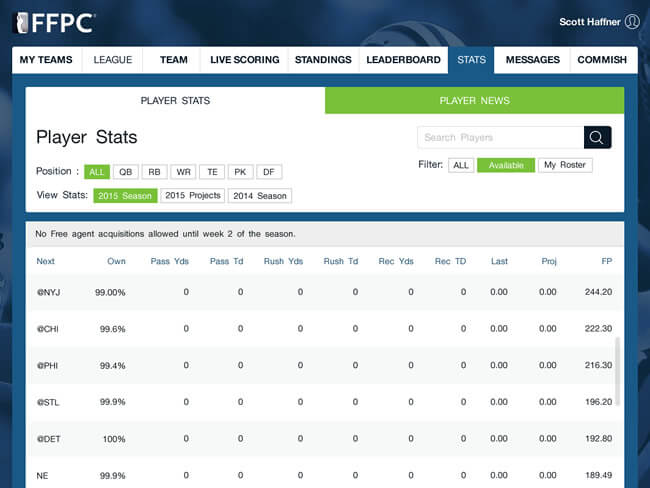Click the table vertical scrollbar thumb

[618, 371]
